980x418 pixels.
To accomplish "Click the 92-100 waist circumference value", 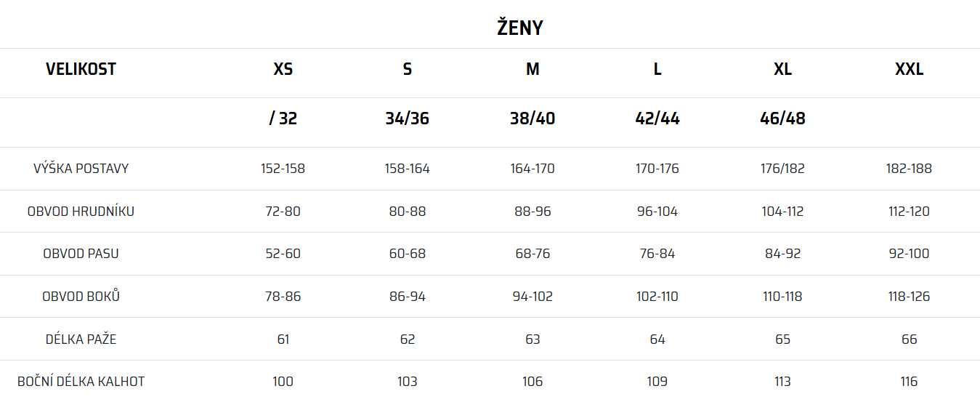I will coord(909,254).
